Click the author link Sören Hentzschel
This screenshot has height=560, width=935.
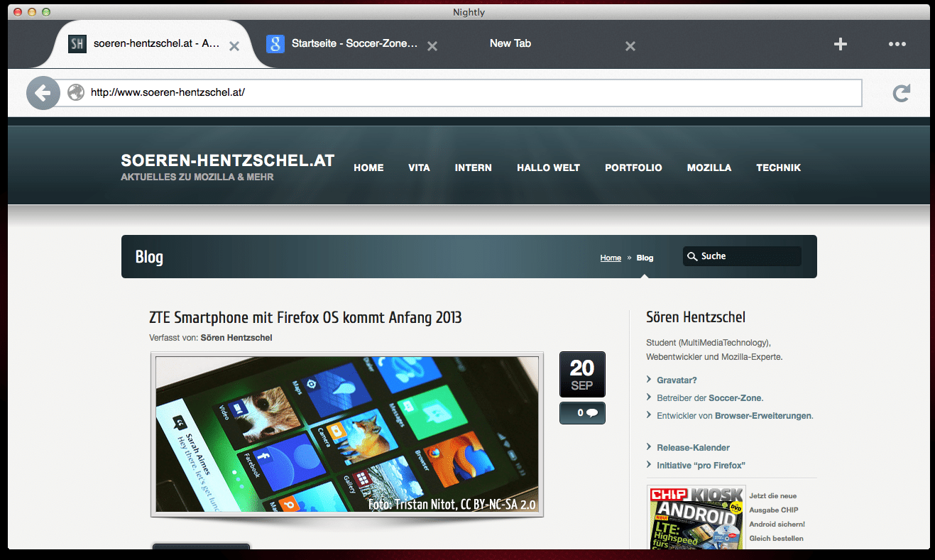[x=236, y=338]
